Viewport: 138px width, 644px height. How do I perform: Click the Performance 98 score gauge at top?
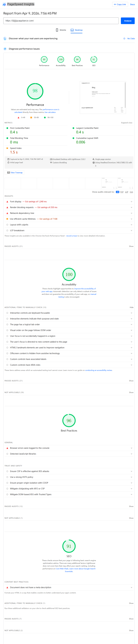tap(44, 60)
